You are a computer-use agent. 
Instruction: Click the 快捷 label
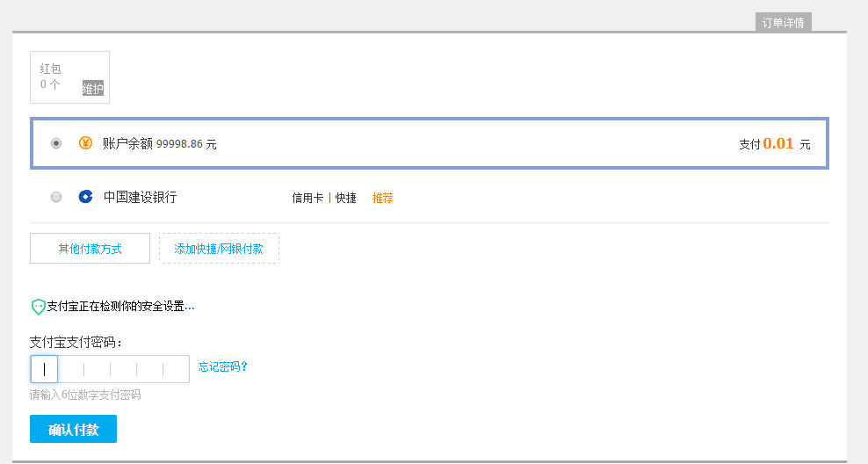(x=346, y=199)
